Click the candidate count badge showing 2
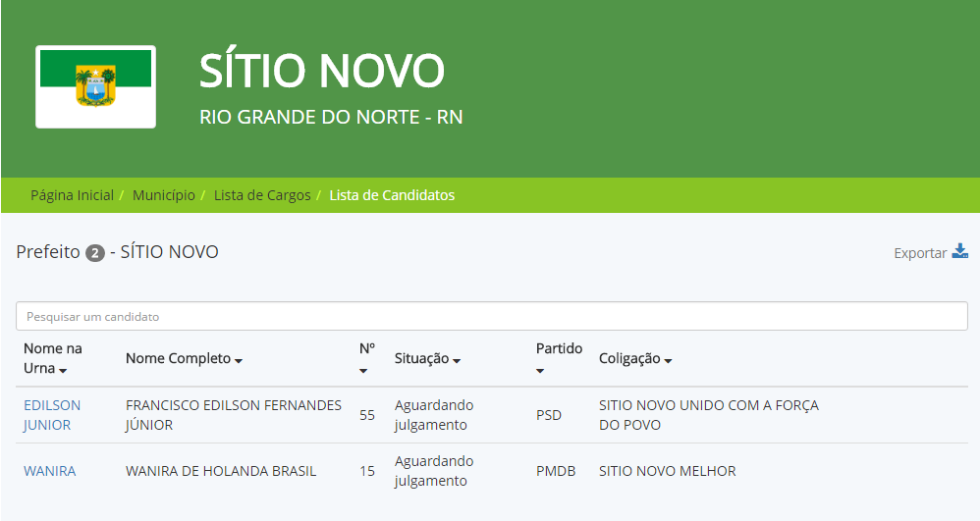 pyautogui.click(x=95, y=253)
